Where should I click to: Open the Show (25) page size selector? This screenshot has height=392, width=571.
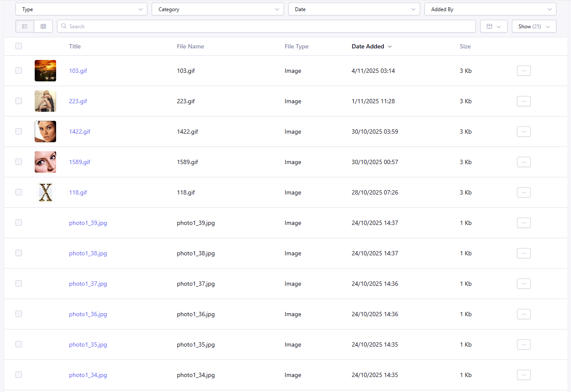(x=534, y=26)
